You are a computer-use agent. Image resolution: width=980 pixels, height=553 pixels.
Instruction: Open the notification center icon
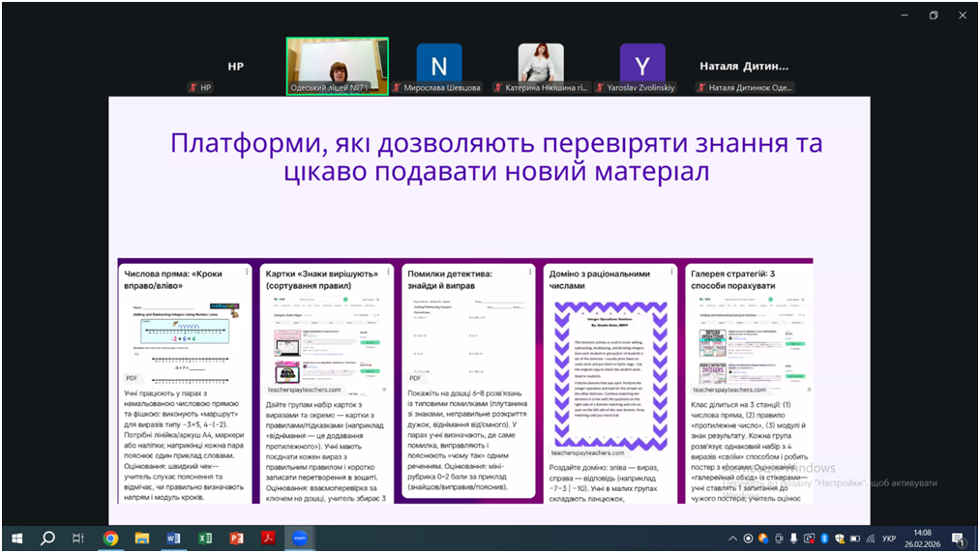(958, 538)
